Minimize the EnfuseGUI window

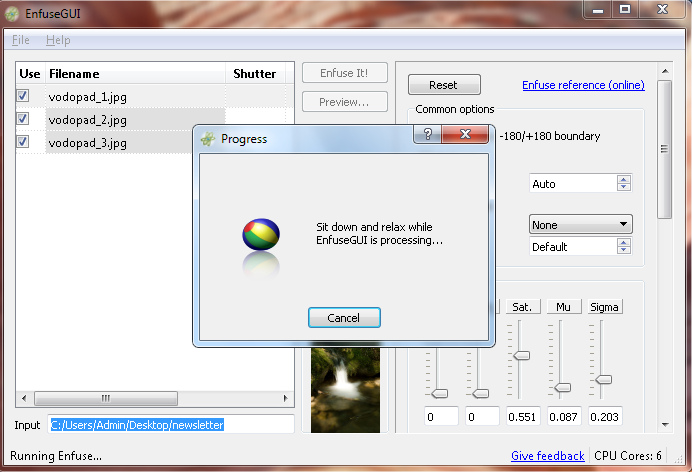[598, 9]
